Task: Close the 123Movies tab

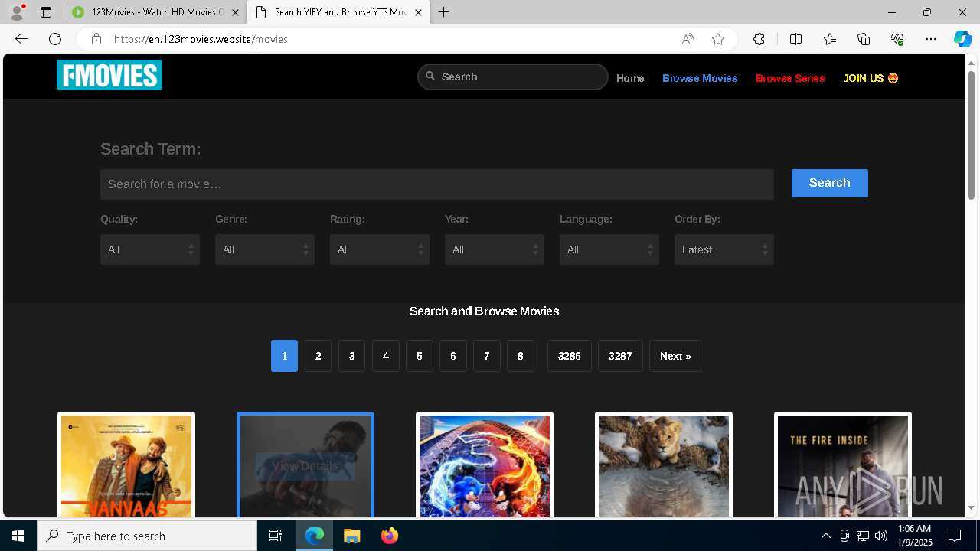Action: pos(235,12)
